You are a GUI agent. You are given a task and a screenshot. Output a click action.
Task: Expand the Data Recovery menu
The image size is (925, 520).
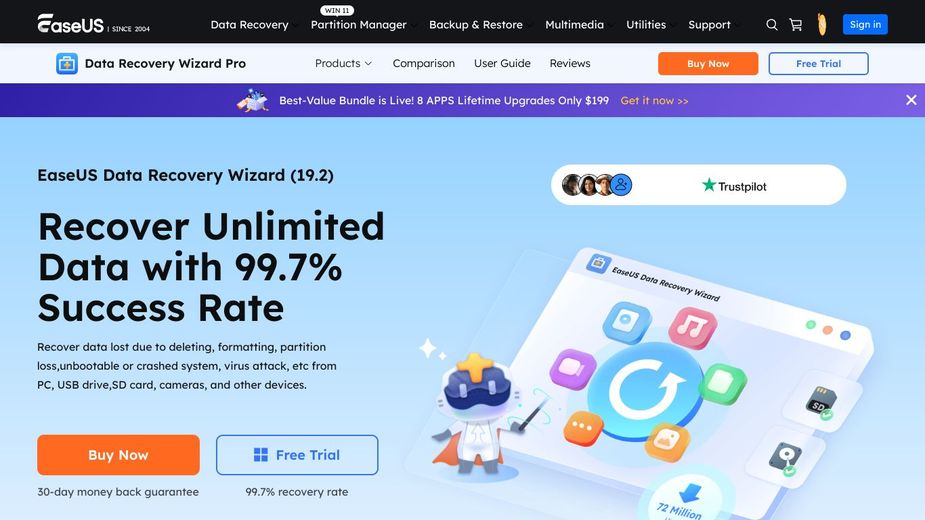(x=250, y=25)
